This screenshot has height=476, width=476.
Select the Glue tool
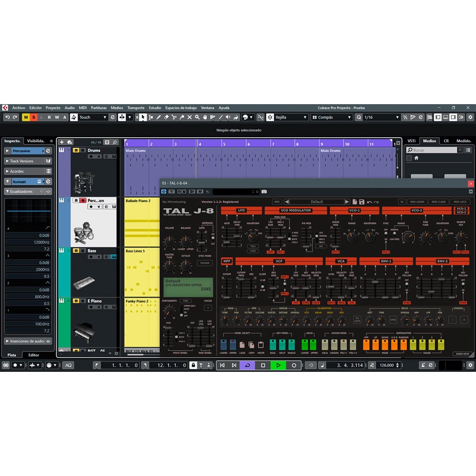click(182, 117)
